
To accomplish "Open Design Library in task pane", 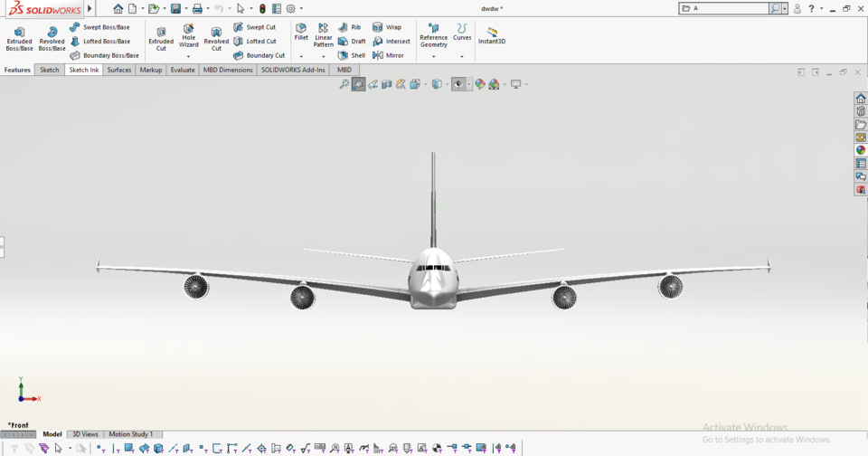I will tap(861, 111).
